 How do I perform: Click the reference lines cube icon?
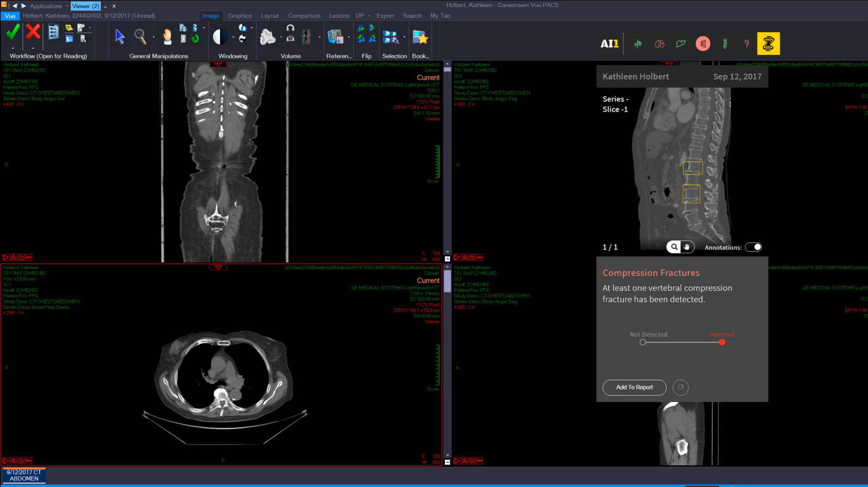pyautogui.click(x=335, y=37)
